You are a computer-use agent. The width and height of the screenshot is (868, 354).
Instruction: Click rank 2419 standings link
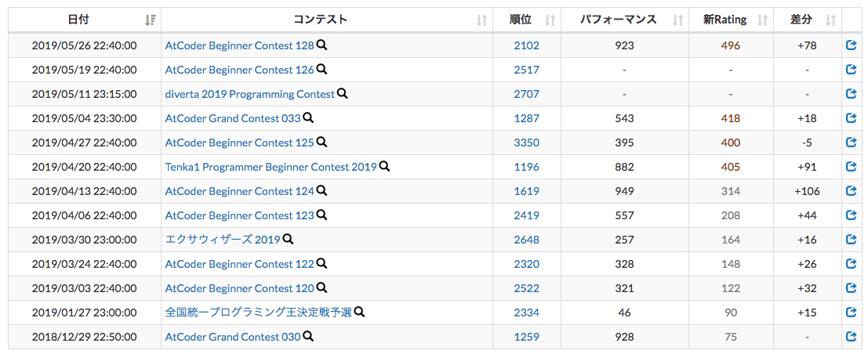coord(526,215)
